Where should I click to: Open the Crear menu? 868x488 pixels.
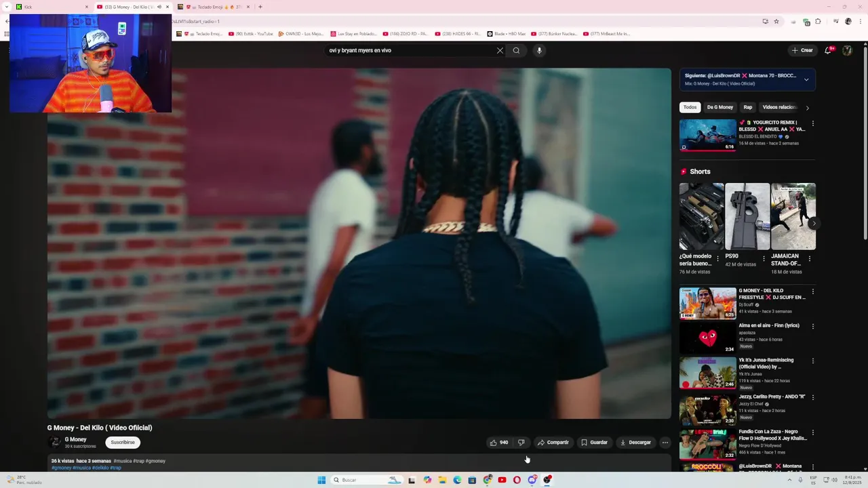point(802,50)
